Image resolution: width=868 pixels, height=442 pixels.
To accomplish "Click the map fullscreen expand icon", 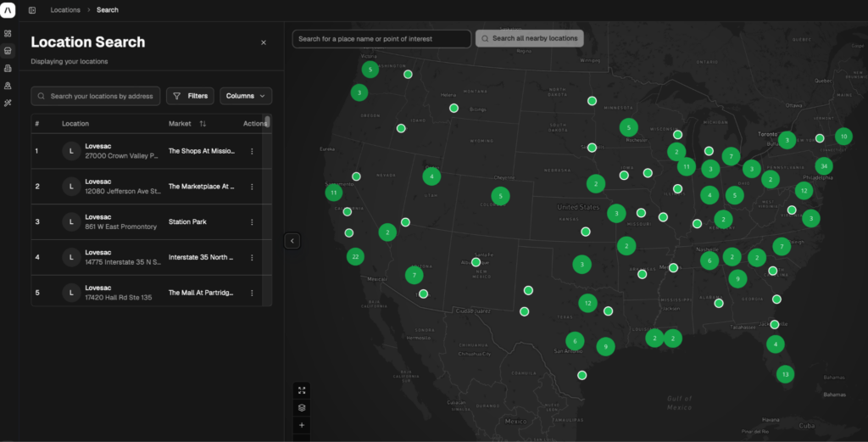I will [x=302, y=390].
